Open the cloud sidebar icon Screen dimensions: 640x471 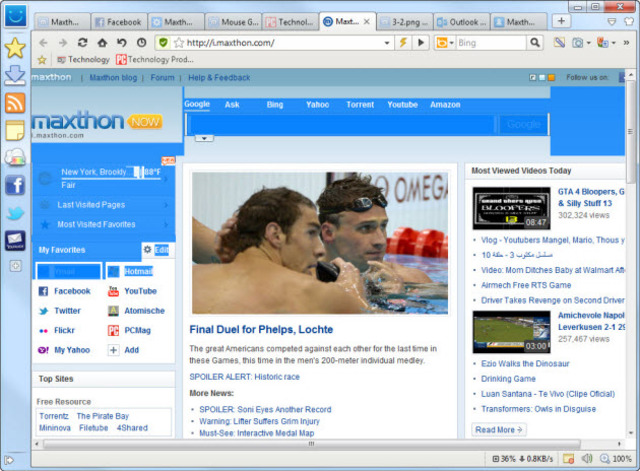point(15,158)
